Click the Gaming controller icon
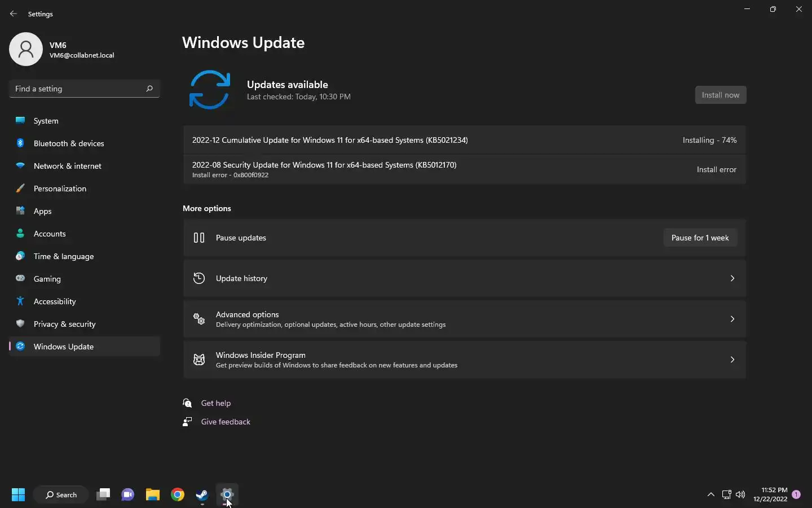The height and width of the screenshot is (508, 812). pyautogui.click(x=20, y=278)
